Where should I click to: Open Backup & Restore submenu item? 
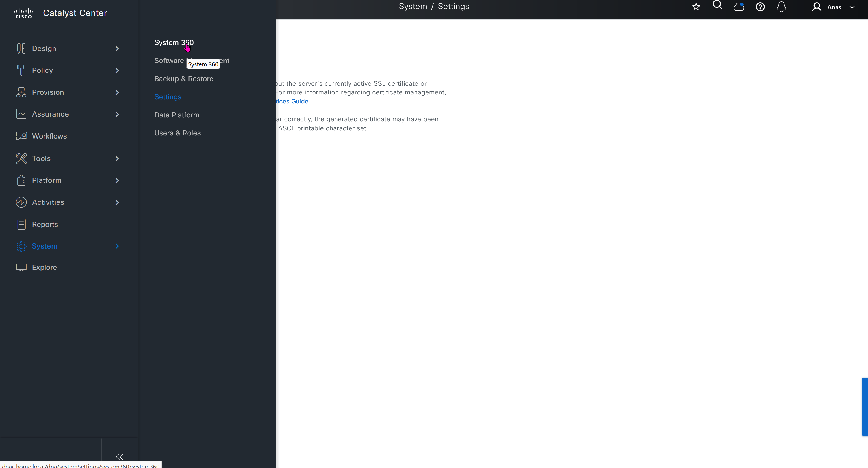click(184, 79)
